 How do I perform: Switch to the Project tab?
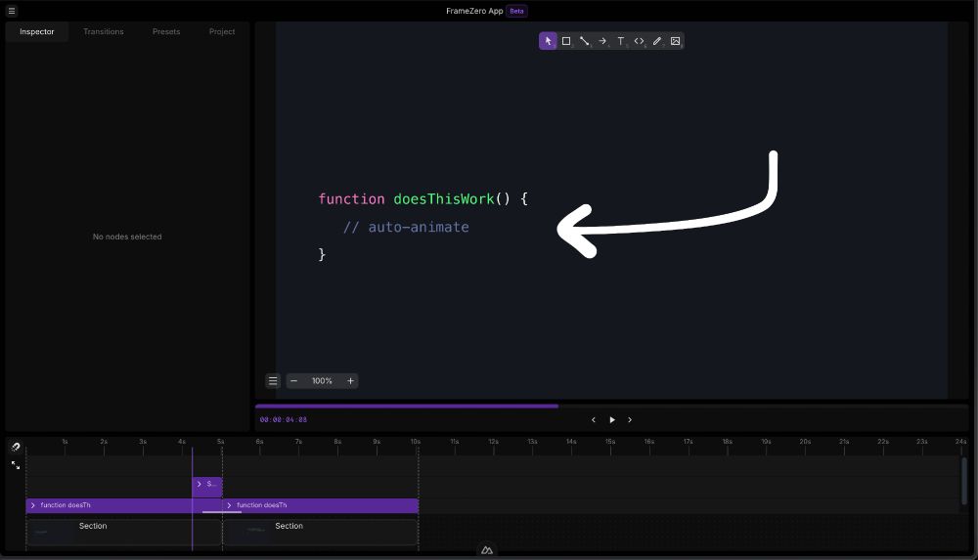(x=222, y=32)
